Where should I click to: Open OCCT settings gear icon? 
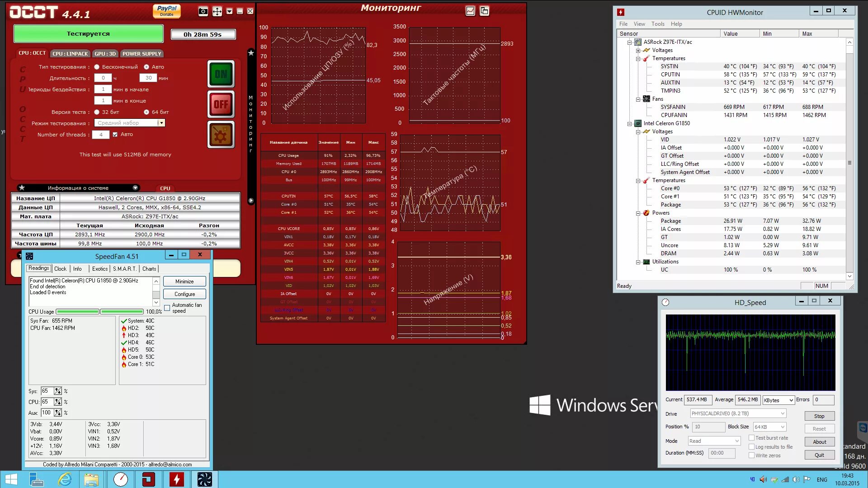pyautogui.click(x=221, y=135)
